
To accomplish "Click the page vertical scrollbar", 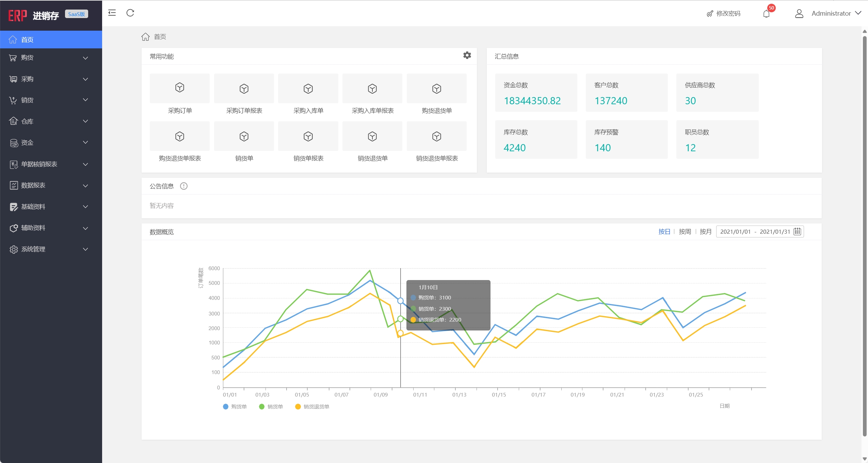I will pos(864,238).
